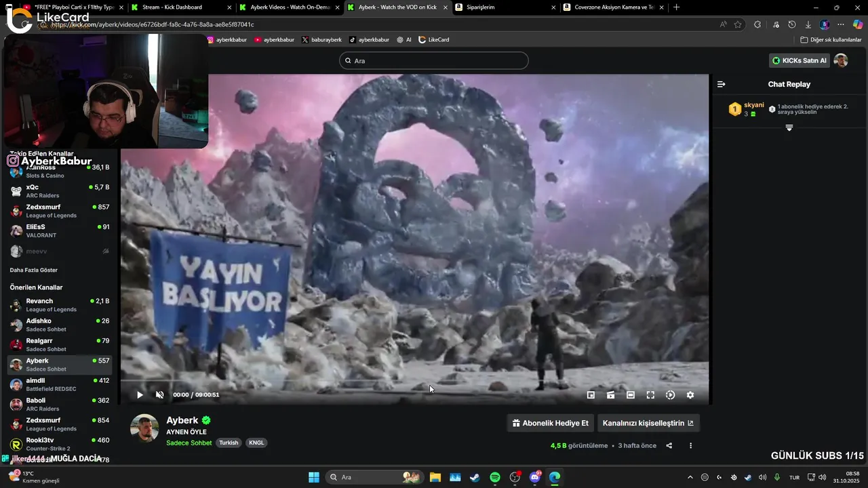Switch to Coverzone Aksiyon Kamera tab

(613, 7)
